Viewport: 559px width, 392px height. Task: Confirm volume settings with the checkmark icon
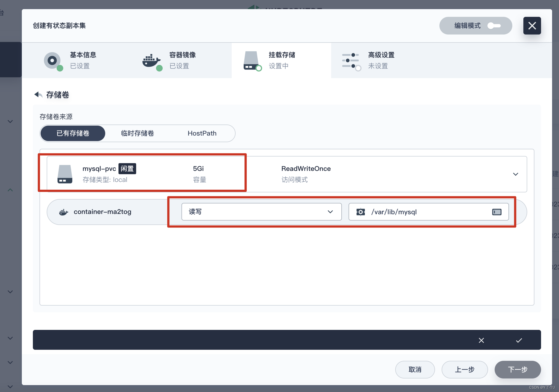click(x=519, y=340)
